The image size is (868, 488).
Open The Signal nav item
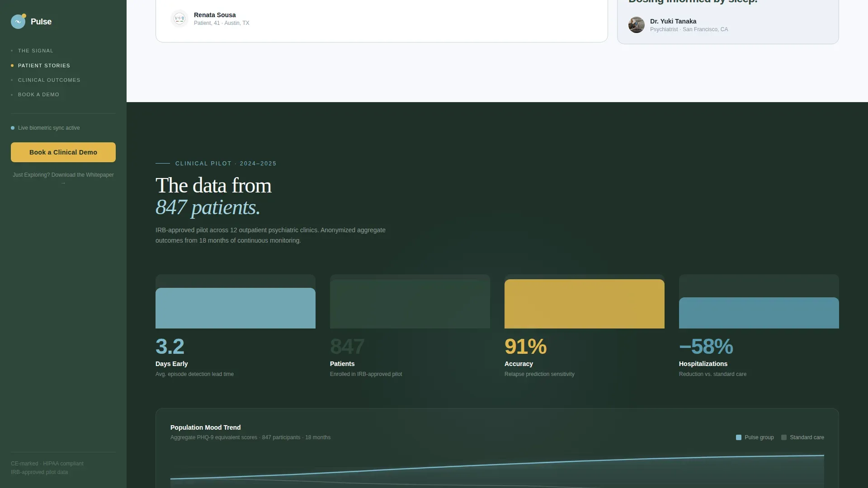click(36, 51)
